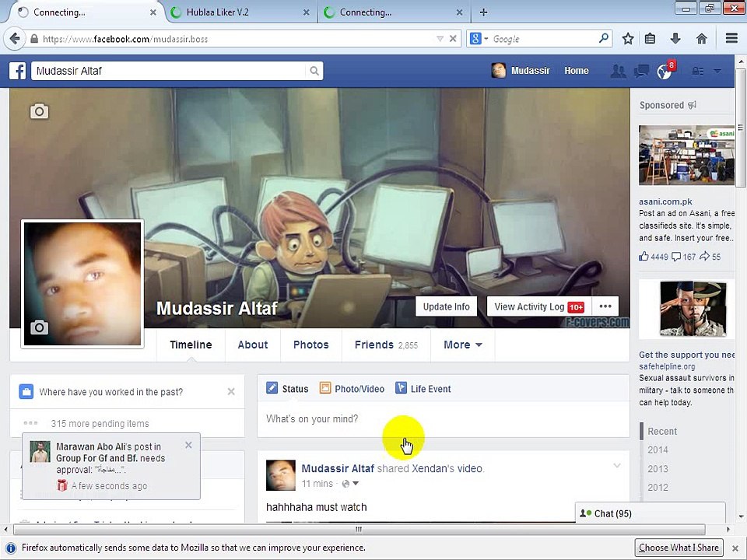
Task: Click the Home link in the blue bar
Action: (x=577, y=71)
